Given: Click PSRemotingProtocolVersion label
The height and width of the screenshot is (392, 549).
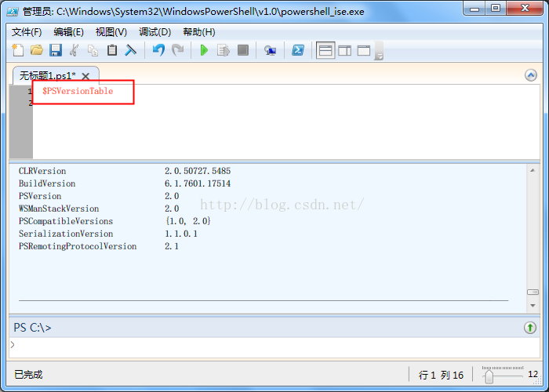Looking at the screenshot, I should coord(78,246).
